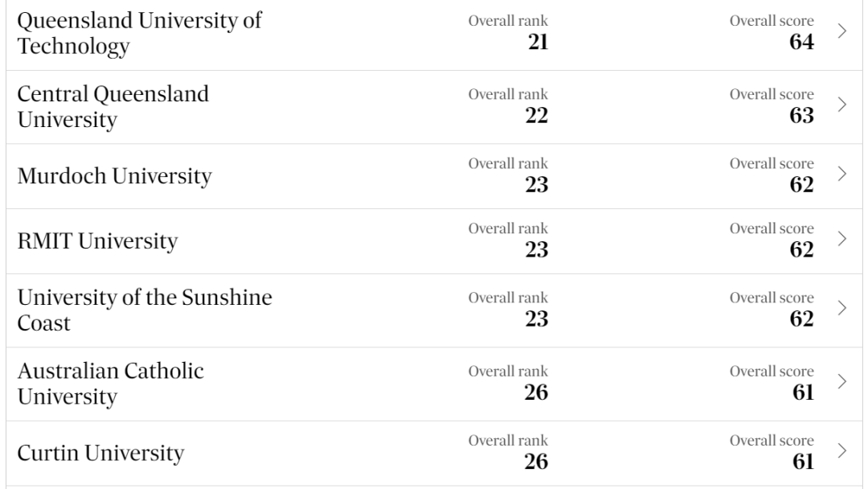Select Curtin University's overall score of 61
Screen dimensions: 868x489
tap(801, 461)
